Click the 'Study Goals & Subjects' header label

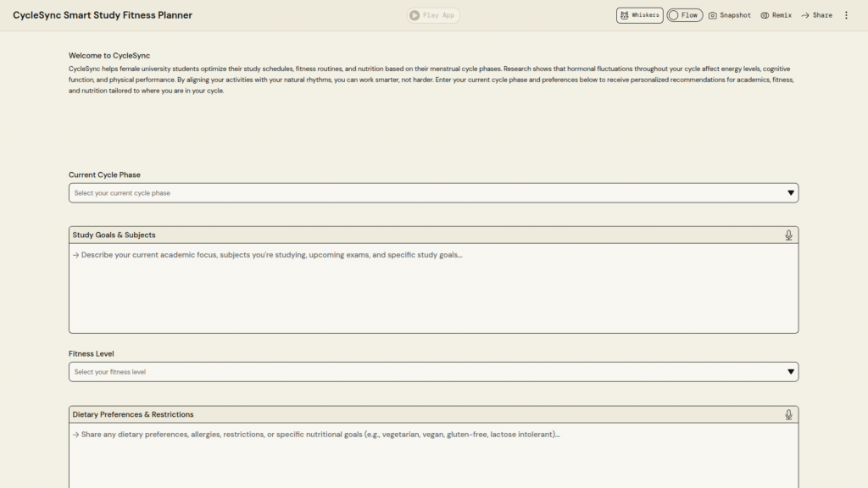click(x=114, y=235)
